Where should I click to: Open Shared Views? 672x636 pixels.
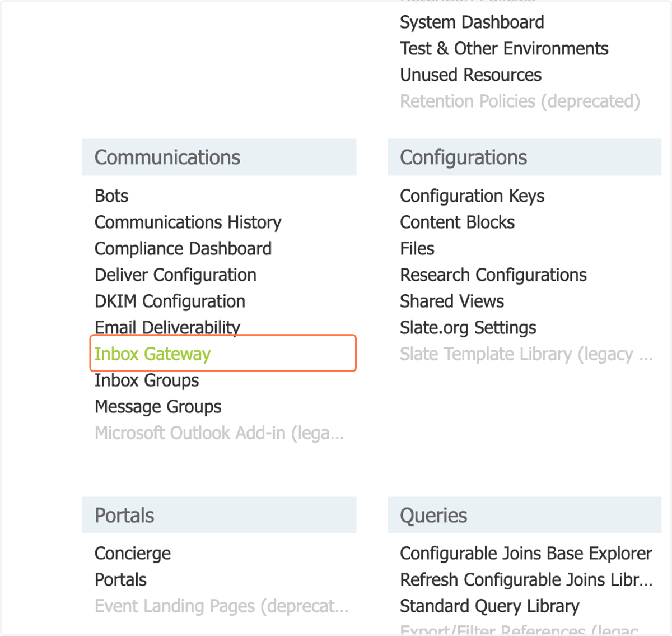coord(452,301)
